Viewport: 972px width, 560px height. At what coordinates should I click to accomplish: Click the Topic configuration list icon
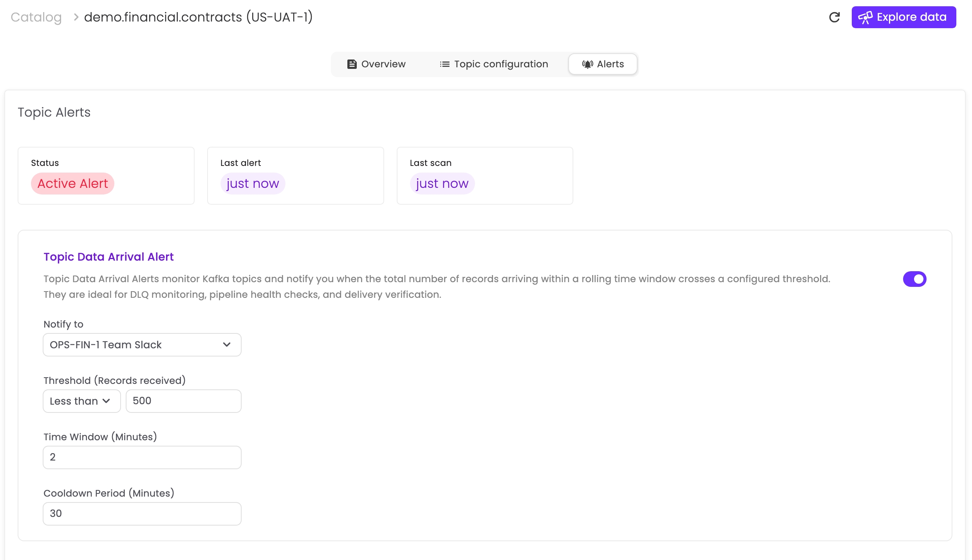pyautogui.click(x=444, y=64)
